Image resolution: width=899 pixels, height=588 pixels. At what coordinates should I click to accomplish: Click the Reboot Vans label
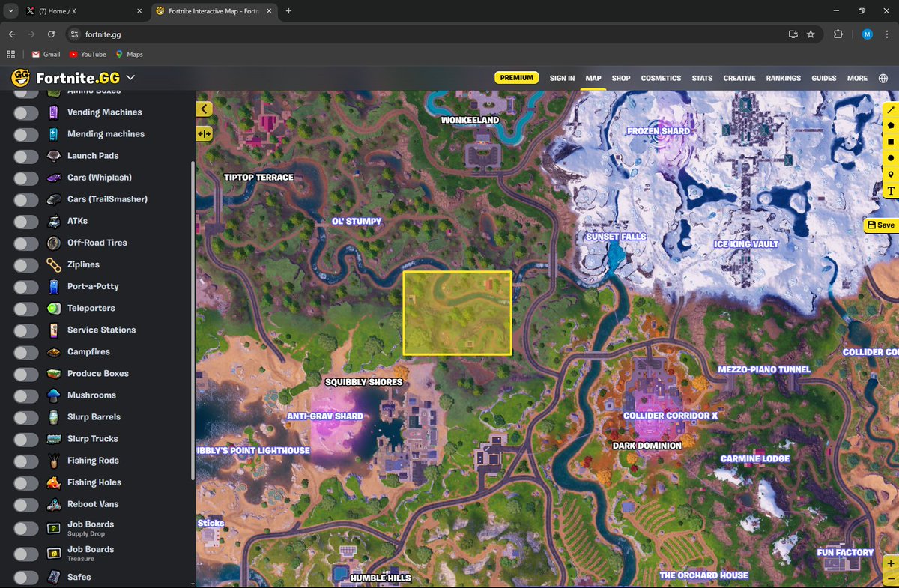(93, 504)
